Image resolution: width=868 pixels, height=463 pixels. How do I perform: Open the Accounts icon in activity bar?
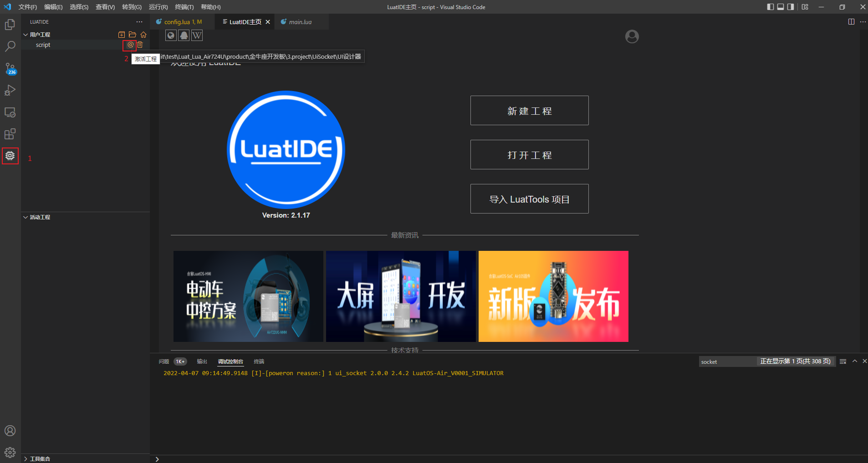[10, 431]
